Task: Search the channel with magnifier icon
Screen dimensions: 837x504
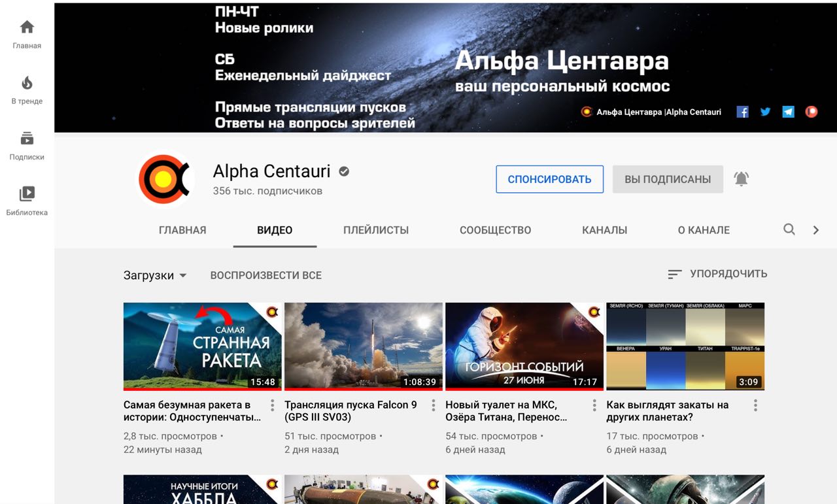Action: [x=789, y=229]
